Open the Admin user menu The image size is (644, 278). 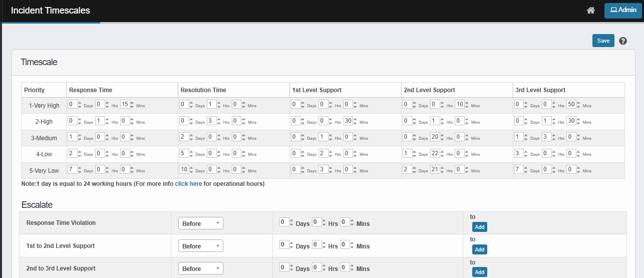[623, 11]
